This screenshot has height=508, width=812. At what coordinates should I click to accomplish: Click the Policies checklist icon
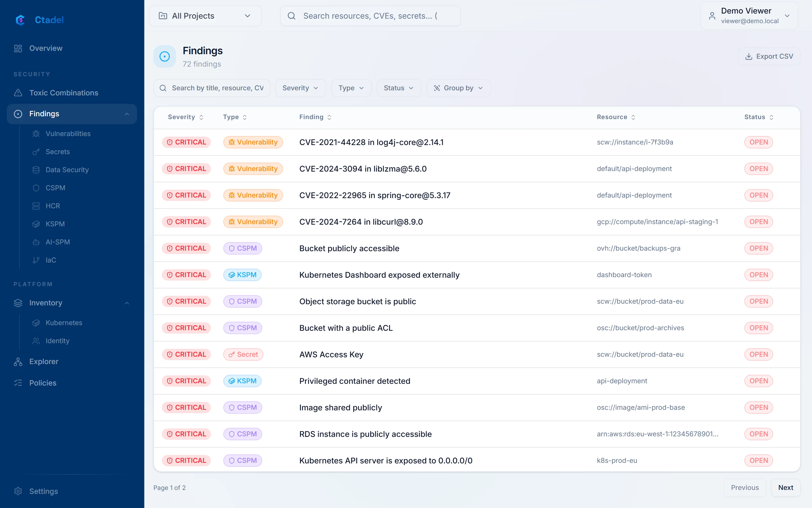18,383
